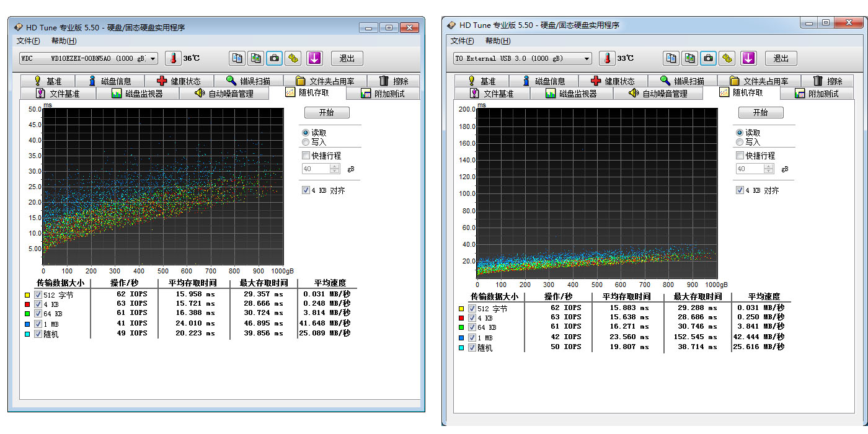Switch to the 健康状态 tab
The image size is (868, 434).
tap(179, 80)
